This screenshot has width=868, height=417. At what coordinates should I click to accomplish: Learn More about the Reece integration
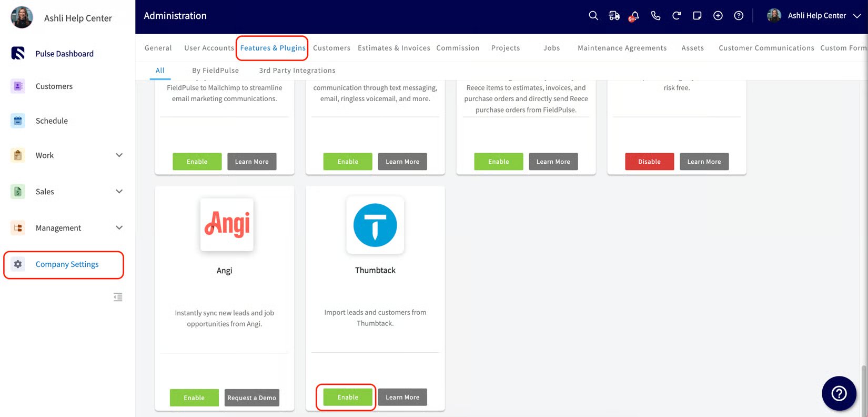point(553,162)
